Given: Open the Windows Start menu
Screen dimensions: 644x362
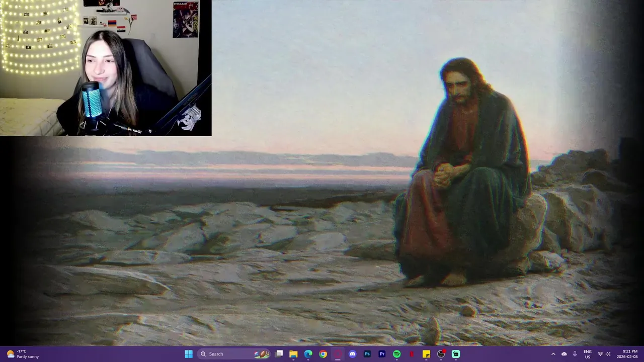Looking at the screenshot, I should 189,354.
